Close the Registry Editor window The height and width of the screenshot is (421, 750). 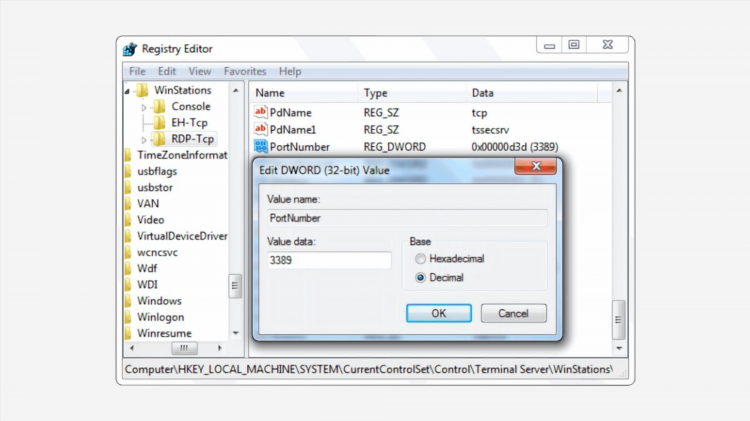pos(607,45)
